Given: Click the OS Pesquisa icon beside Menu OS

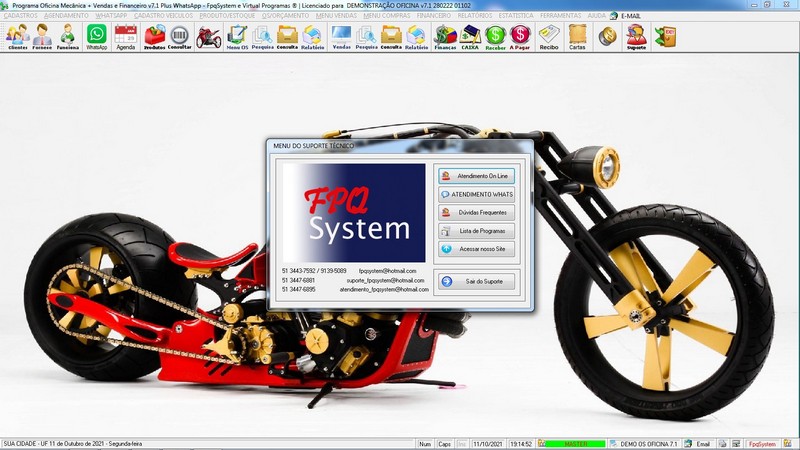Looking at the screenshot, I should coord(262,37).
